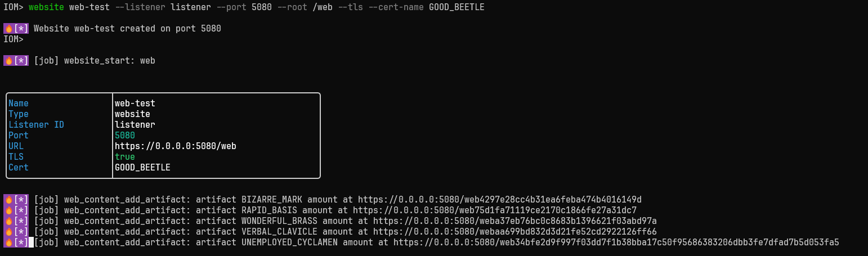
Task: Click the GOOD_BEETLE value in the Cert row
Action: coord(142,168)
